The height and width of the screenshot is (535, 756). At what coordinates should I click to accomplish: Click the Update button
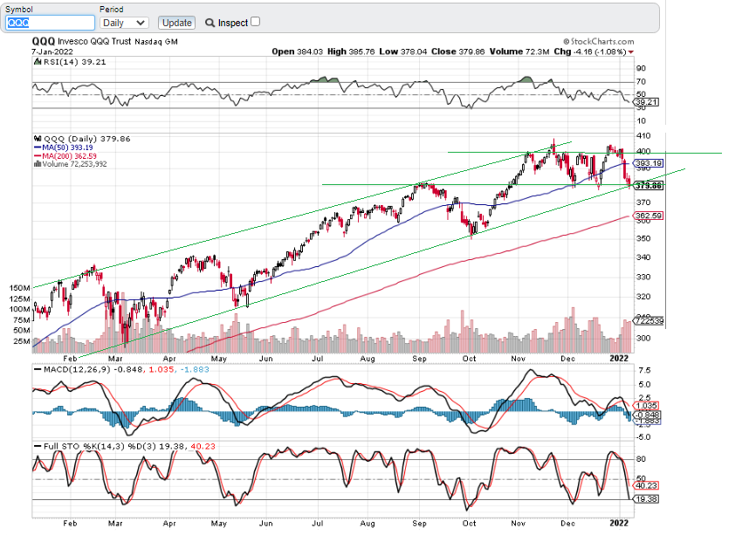(177, 23)
